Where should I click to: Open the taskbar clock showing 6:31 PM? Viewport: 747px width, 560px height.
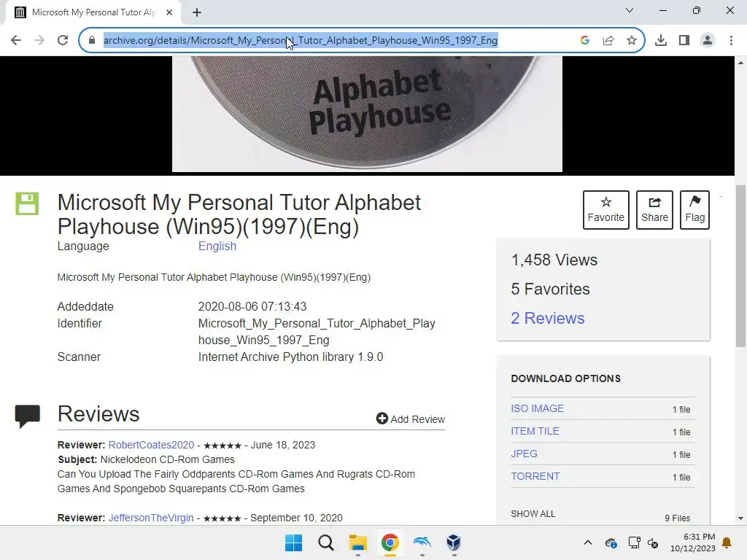tap(693, 542)
